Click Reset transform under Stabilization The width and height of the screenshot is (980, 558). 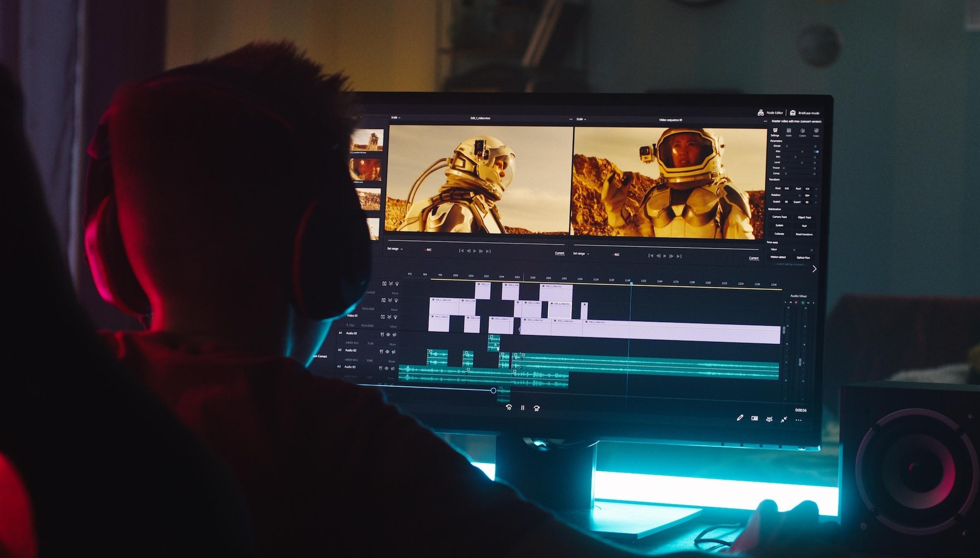[804, 234]
